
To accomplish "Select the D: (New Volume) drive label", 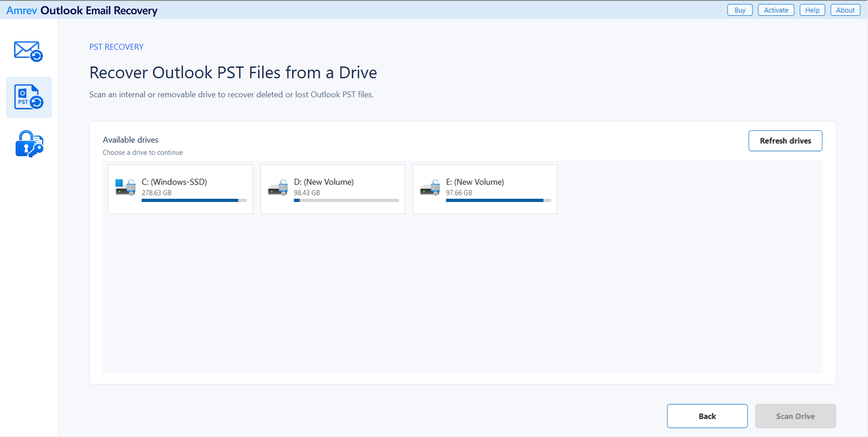I will point(324,182).
